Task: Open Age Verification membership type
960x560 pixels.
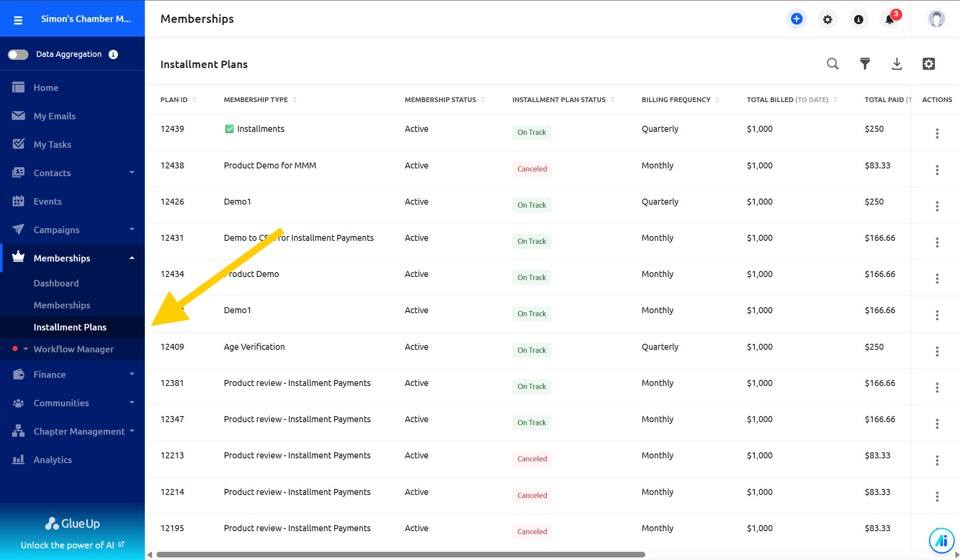Action: tap(254, 347)
